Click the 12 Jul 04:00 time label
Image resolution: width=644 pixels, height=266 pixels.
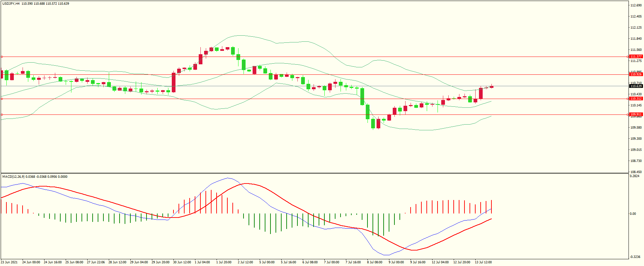(440, 262)
